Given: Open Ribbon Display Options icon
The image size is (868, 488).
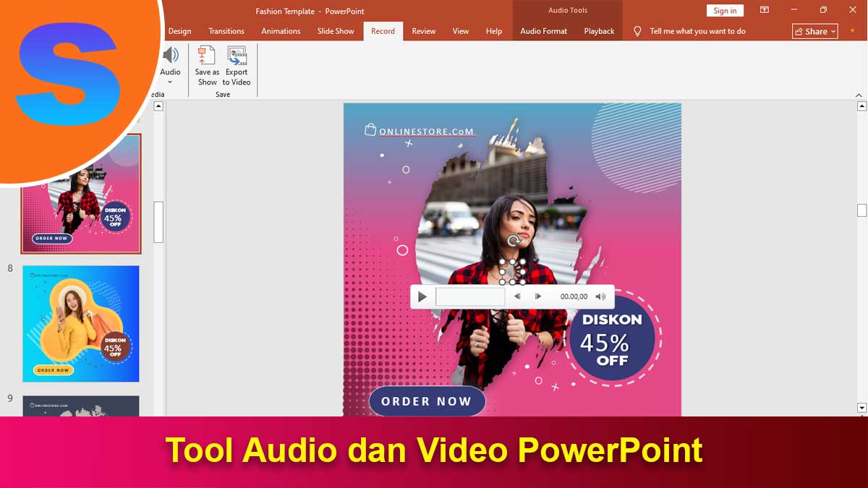Looking at the screenshot, I should coord(765,10).
